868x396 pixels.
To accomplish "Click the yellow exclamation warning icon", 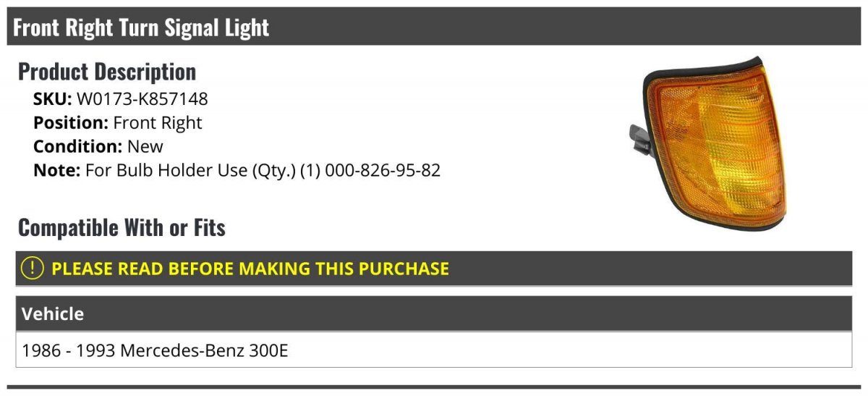I will (33, 269).
